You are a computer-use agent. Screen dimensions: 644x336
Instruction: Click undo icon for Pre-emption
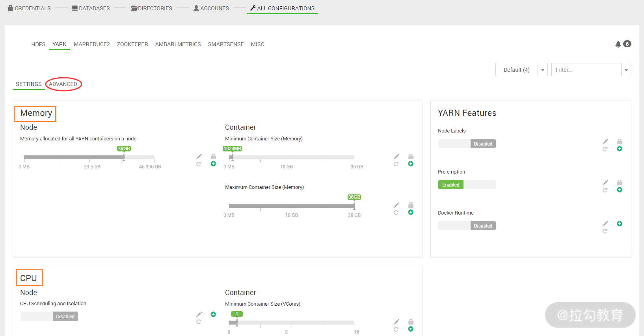[x=605, y=190]
